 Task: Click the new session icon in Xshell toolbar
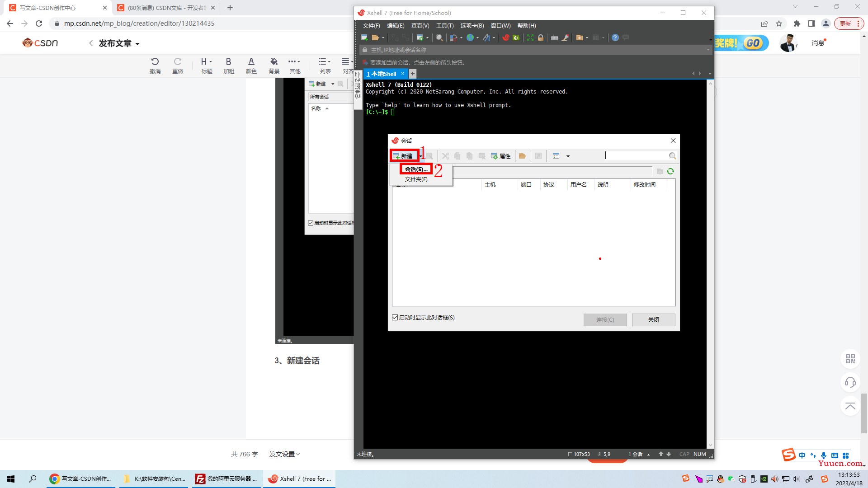[x=364, y=38]
